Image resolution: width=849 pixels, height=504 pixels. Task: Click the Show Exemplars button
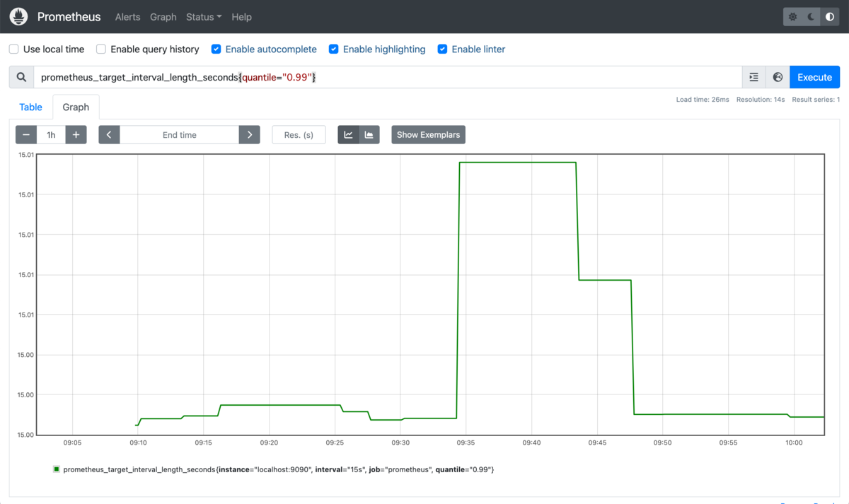428,134
